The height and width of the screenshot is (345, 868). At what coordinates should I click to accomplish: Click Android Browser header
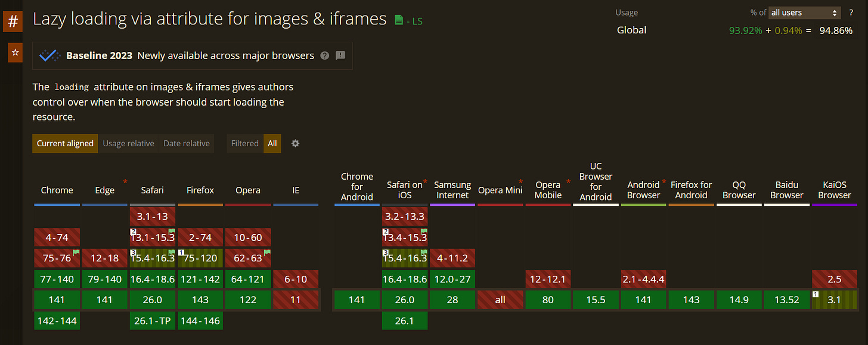(643, 190)
